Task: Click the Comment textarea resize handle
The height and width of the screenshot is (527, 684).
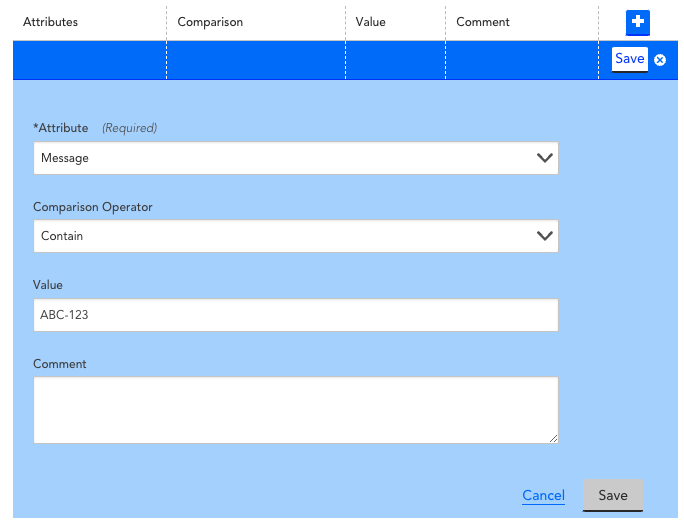Action: (553, 438)
